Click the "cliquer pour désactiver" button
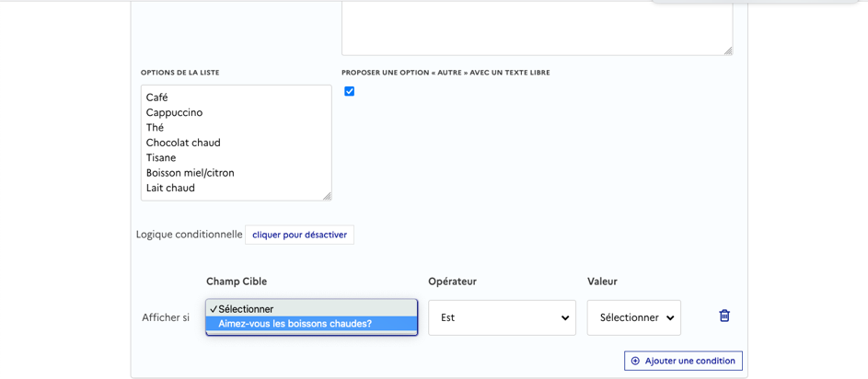 click(299, 235)
